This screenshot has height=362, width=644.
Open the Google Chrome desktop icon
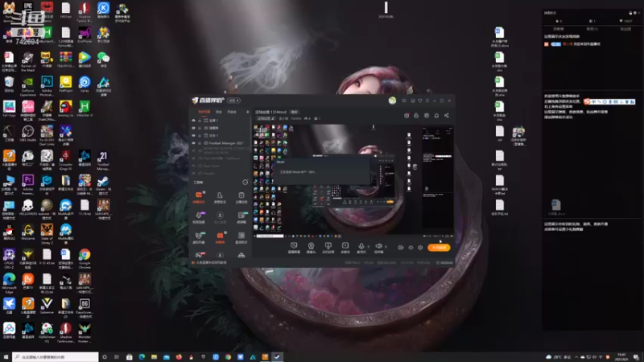tap(85, 257)
